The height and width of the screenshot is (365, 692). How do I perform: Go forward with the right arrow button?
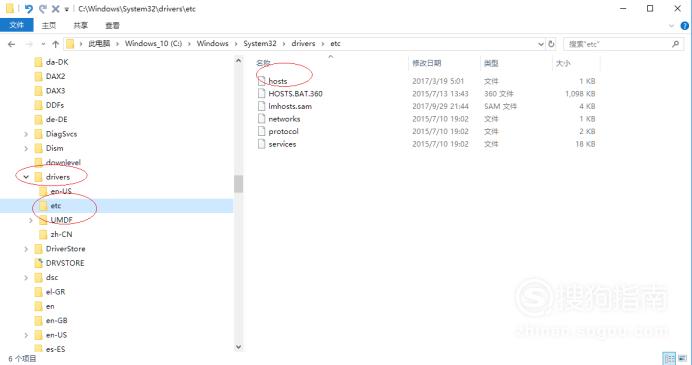point(29,44)
